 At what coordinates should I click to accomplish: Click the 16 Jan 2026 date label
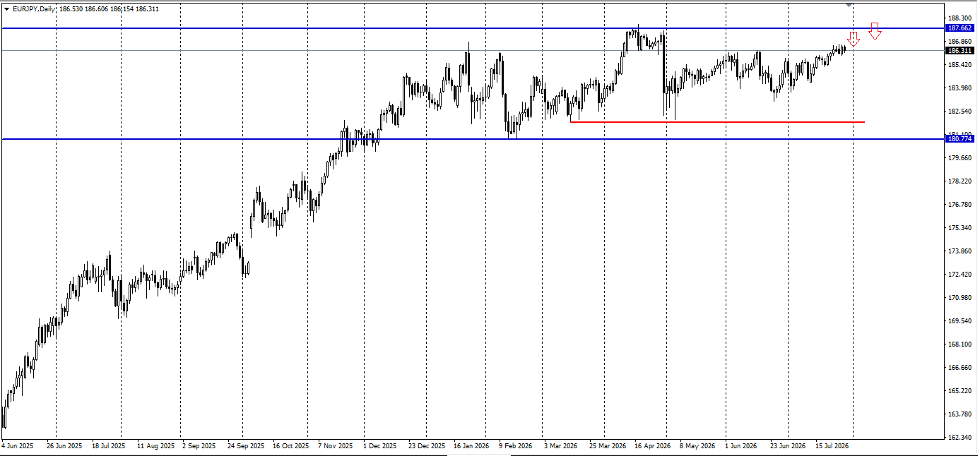471,446
